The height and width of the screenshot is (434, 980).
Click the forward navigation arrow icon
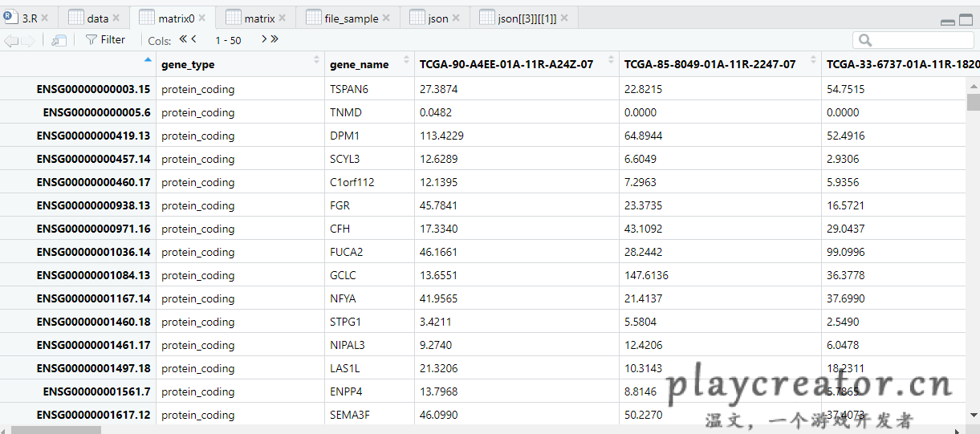point(28,40)
